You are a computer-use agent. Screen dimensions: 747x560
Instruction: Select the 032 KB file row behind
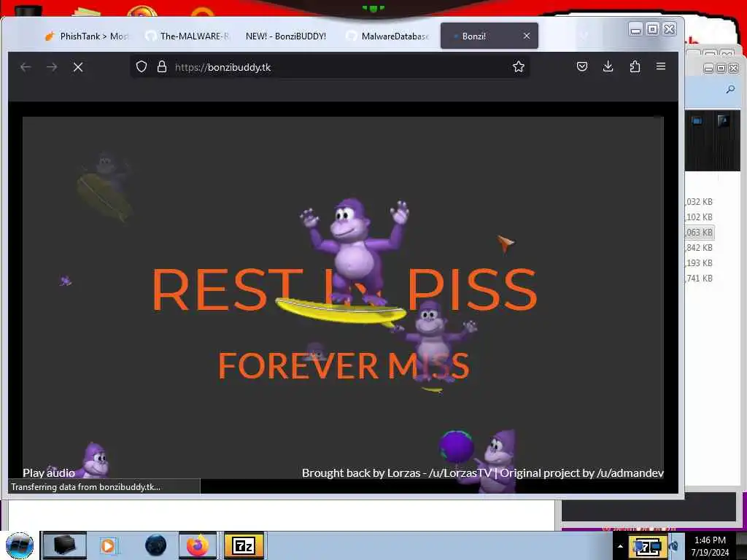coord(700,202)
